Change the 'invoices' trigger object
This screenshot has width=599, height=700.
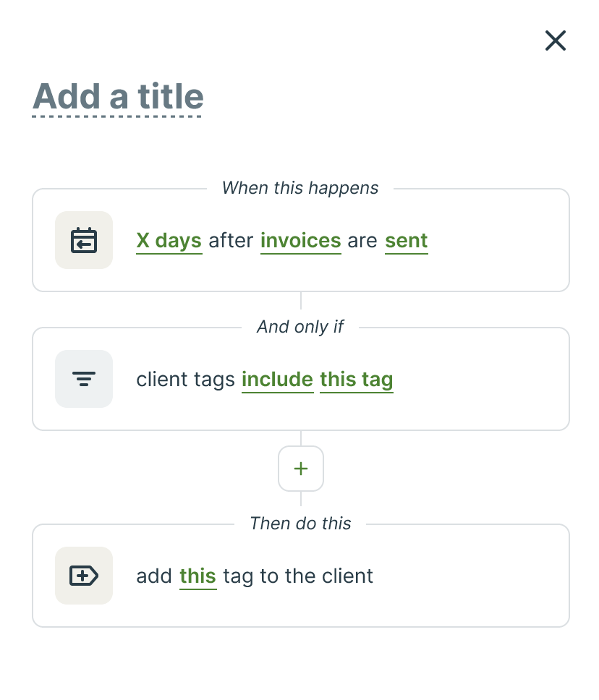300,240
